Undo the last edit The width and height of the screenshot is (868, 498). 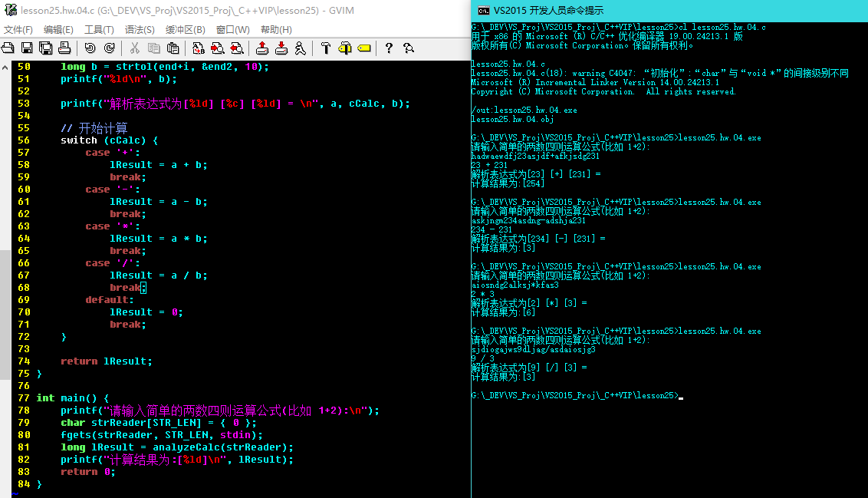point(90,48)
